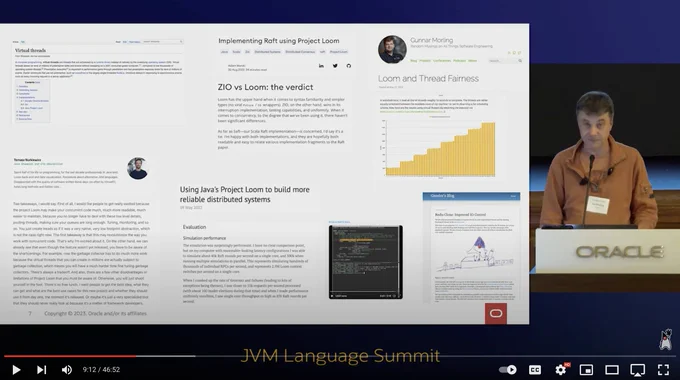This screenshot has height=380, width=680.
Task: Enable theater mode
Action: coord(612,370)
